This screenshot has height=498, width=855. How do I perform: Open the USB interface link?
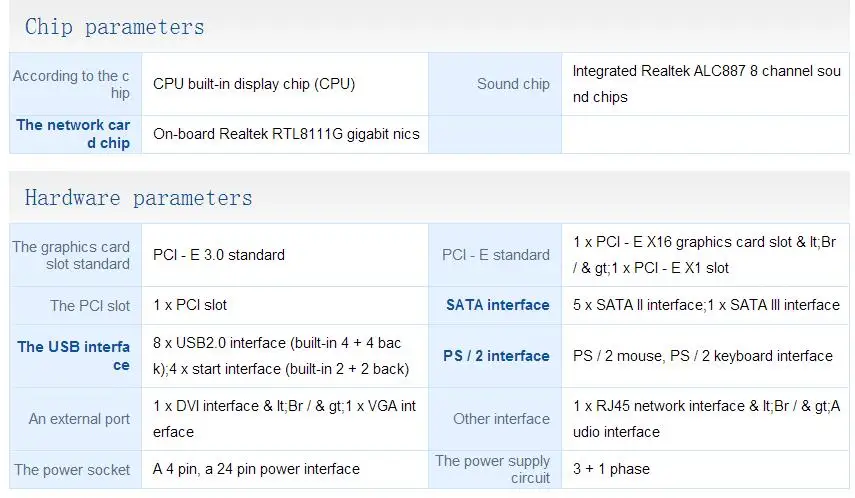[74, 356]
